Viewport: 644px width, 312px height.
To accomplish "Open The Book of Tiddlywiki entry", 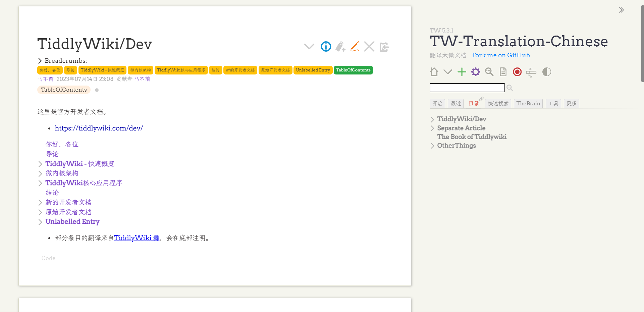I will click(472, 137).
